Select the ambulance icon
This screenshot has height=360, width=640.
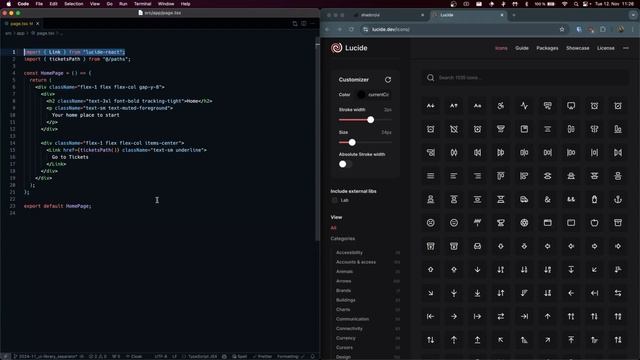[524, 200]
